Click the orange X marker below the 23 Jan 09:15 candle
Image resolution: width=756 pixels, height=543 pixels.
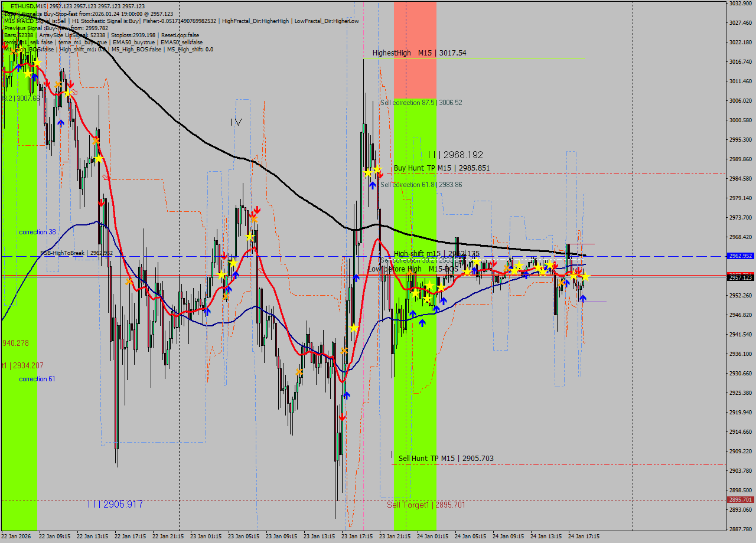tap(298, 372)
